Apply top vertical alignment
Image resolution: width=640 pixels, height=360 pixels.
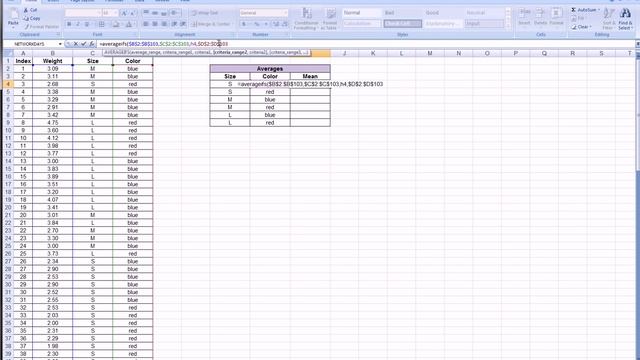146,13
